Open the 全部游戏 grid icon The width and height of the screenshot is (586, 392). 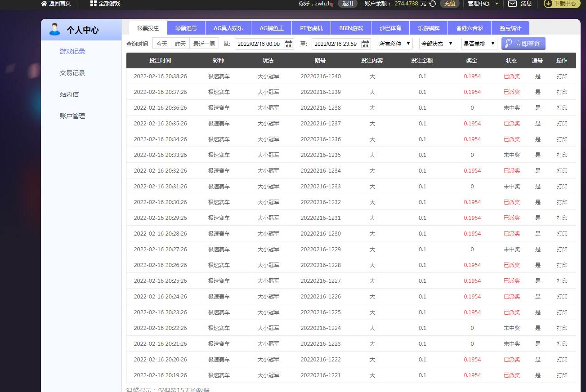tap(93, 4)
